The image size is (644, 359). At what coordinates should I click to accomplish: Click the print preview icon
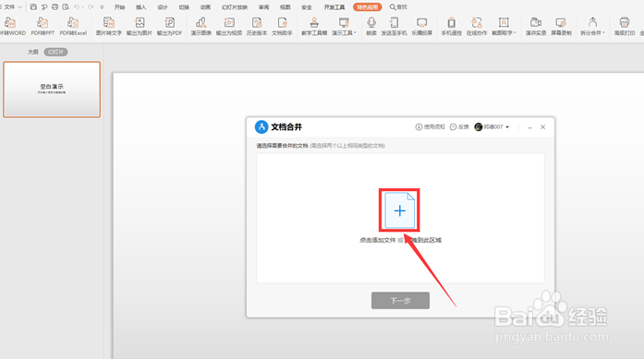(66, 7)
